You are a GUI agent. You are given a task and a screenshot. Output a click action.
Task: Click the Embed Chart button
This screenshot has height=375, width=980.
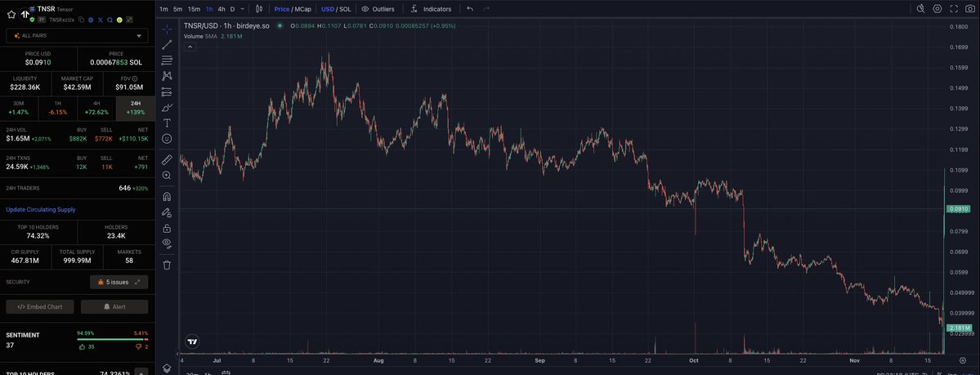(x=40, y=307)
